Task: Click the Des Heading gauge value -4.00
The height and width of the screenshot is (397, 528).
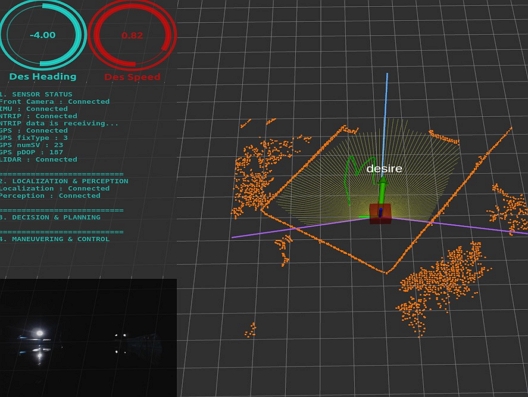Action: pos(42,35)
